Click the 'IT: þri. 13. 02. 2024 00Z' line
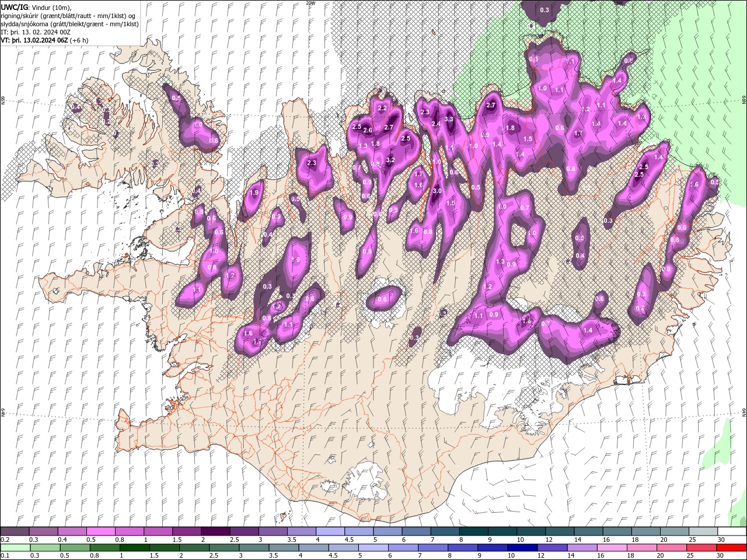The width and height of the screenshot is (747, 560). click(36, 32)
